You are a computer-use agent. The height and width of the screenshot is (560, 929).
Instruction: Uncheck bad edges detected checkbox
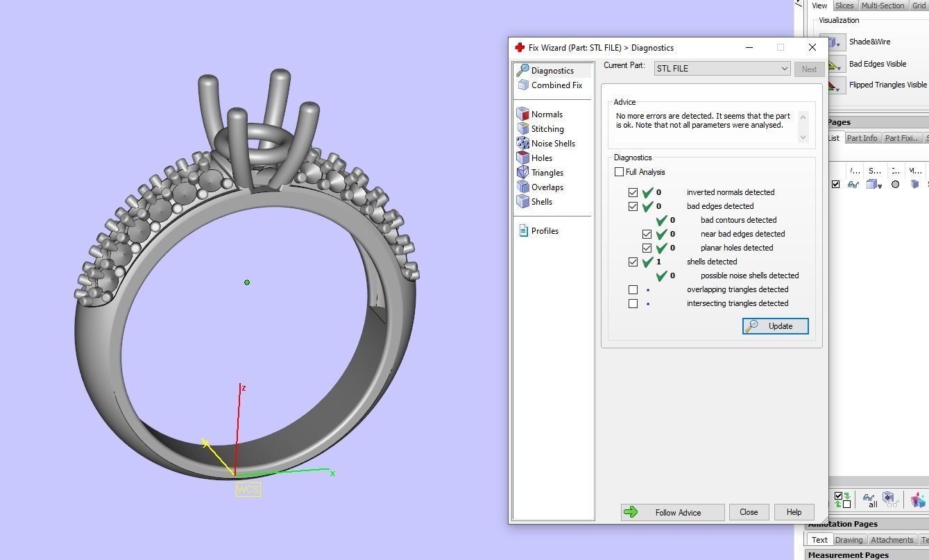pyautogui.click(x=633, y=206)
